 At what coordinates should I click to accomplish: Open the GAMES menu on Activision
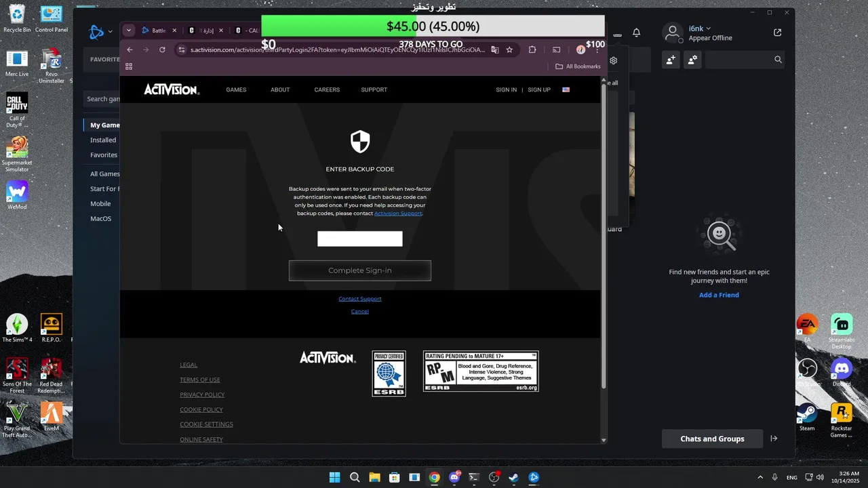236,89
